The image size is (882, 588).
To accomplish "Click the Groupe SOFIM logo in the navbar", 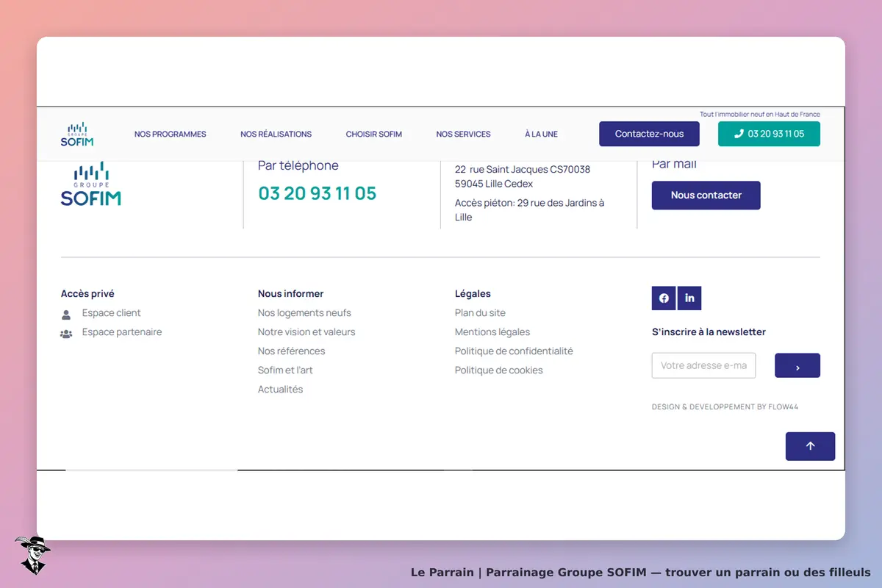I will 77,134.
